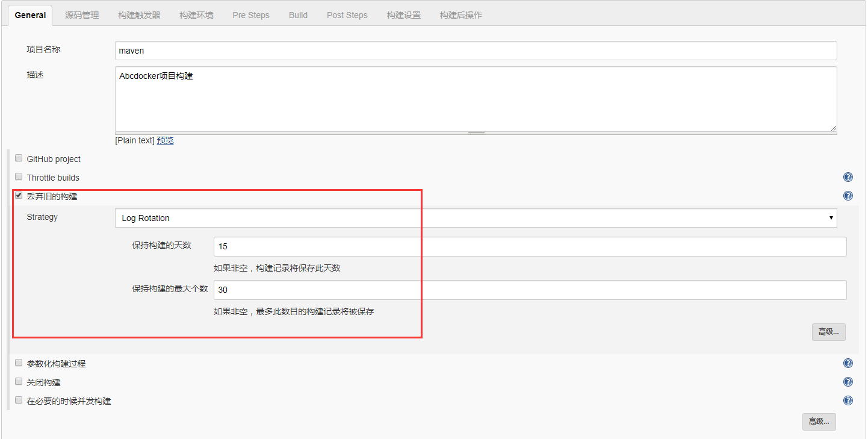Click the hint 如果非空，最多此数目的构建记录将被保存
This screenshot has height=439, width=868.
point(294,311)
